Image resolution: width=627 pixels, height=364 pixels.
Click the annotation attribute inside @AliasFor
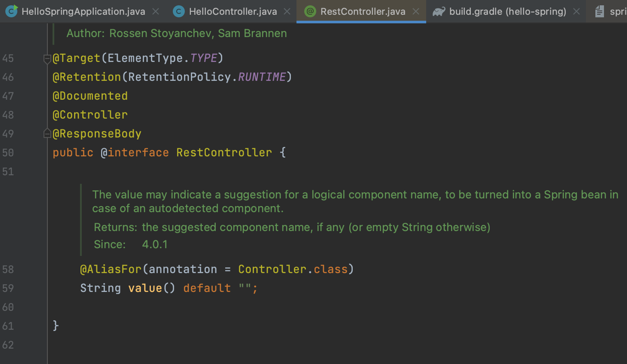183,269
